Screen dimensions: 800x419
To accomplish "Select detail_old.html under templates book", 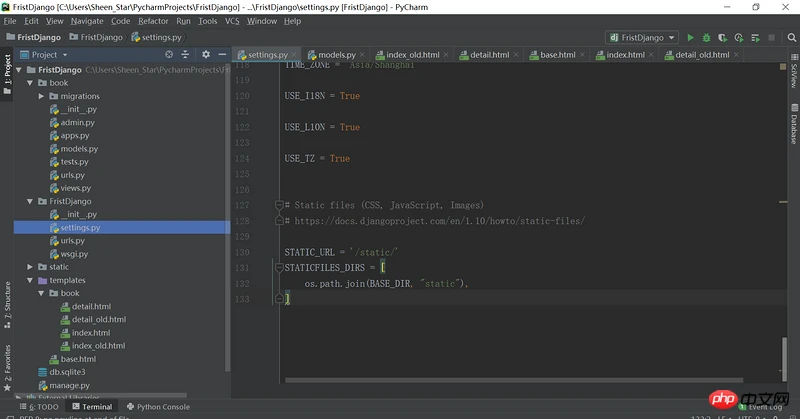I will point(98,319).
